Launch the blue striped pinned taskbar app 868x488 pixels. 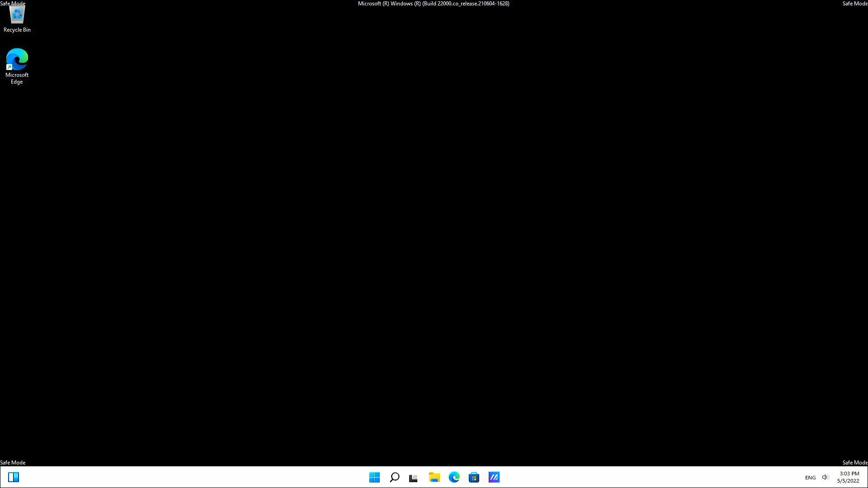tap(494, 477)
